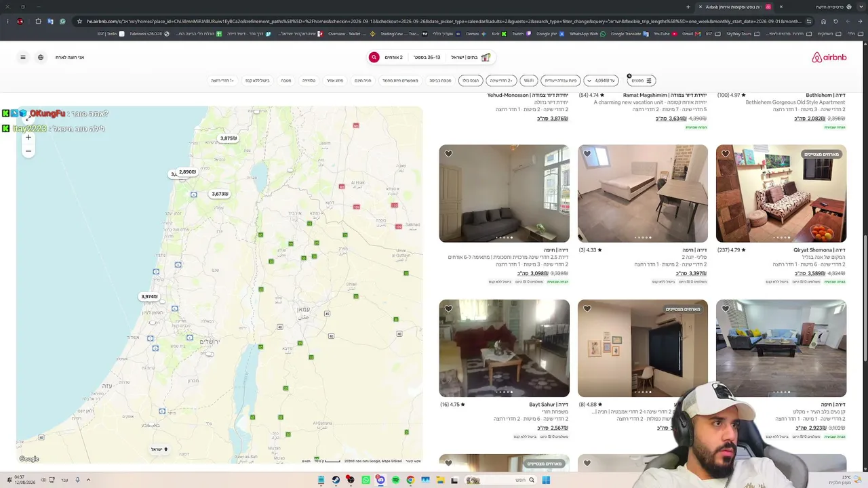Viewport: 868px width, 488px height.
Task: Edit the 13–26 Sept dates field
Action: click(427, 58)
